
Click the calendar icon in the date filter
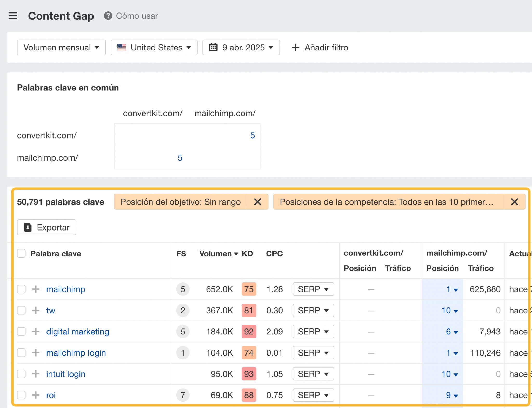(x=214, y=47)
